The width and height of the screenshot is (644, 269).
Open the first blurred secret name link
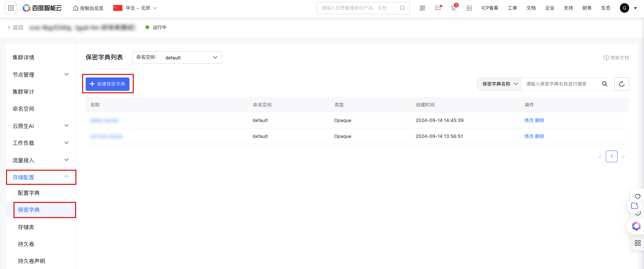[104, 121]
